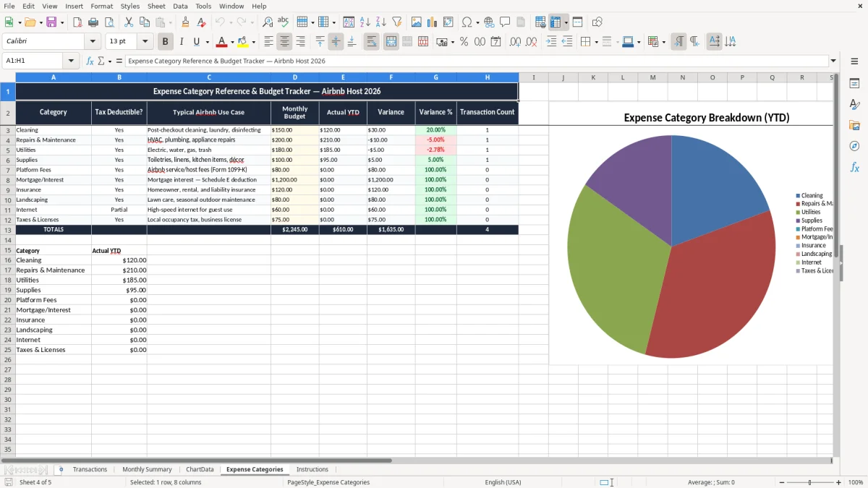
Task: Click the Formula equals button
Action: coord(119,61)
